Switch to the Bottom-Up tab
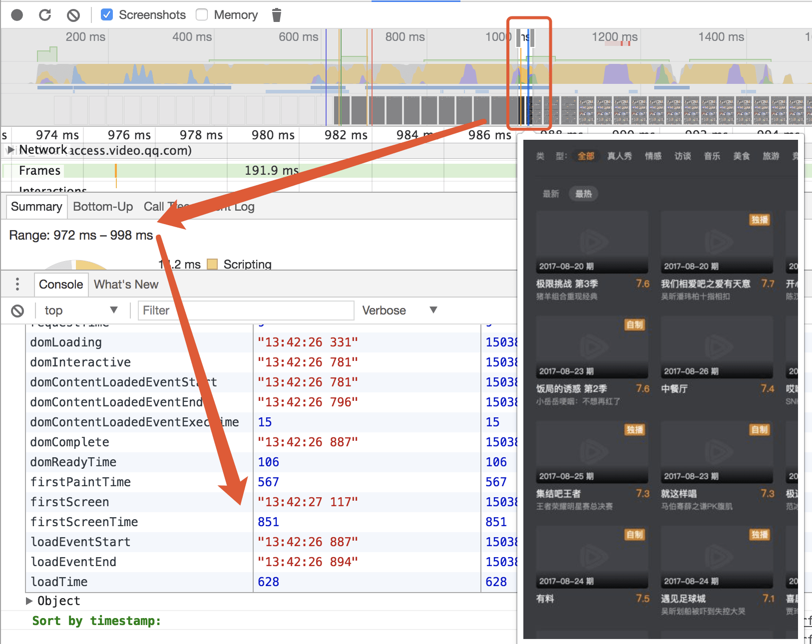Image resolution: width=812 pixels, height=644 pixels. coord(103,207)
